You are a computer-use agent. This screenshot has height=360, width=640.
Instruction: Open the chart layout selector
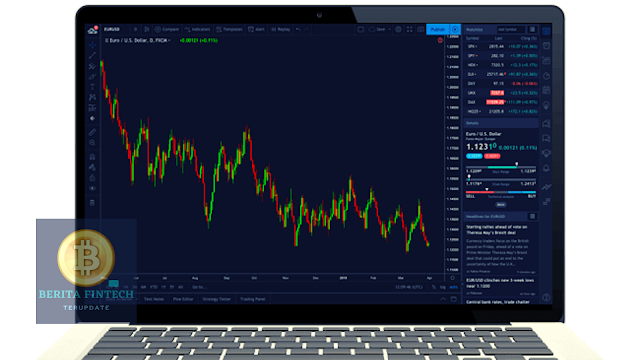click(x=361, y=29)
